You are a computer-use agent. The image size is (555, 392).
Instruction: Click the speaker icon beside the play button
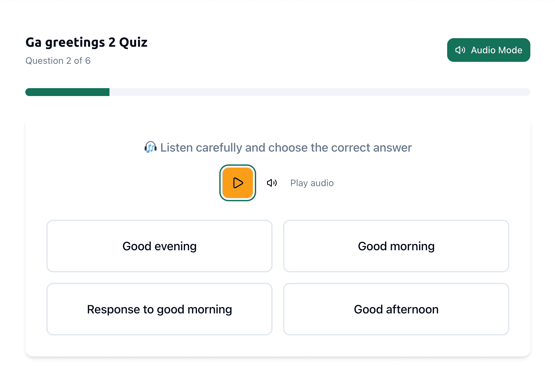pyautogui.click(x=272, y=183)
